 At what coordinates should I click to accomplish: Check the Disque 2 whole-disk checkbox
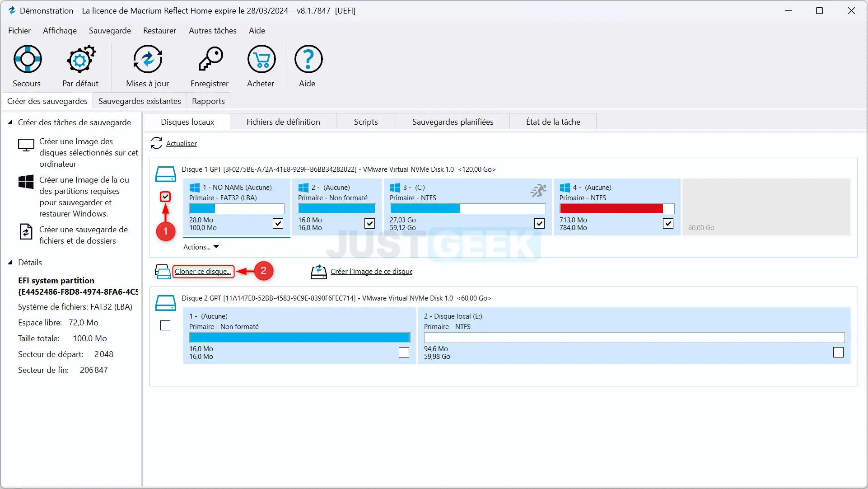pos(165,325)
